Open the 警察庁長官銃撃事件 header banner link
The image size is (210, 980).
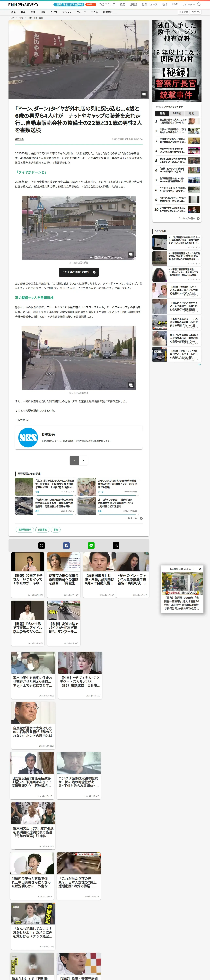coord(69,5)
